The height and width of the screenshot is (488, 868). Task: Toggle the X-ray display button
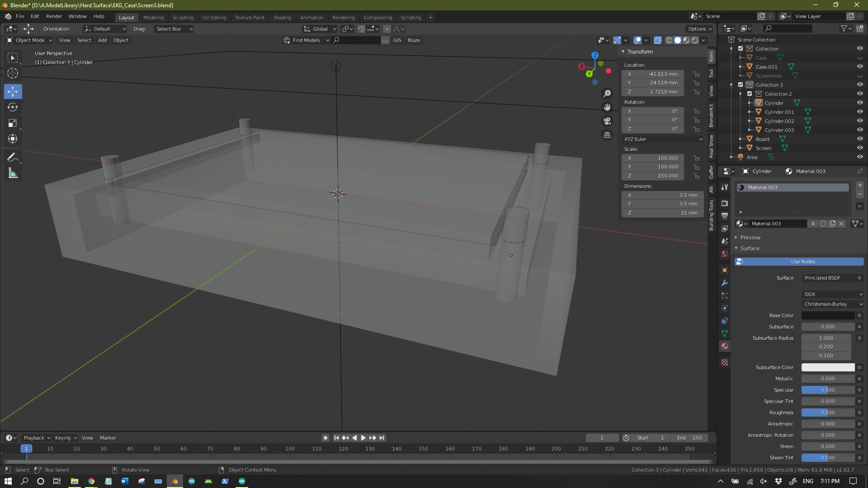coord(657,40)
